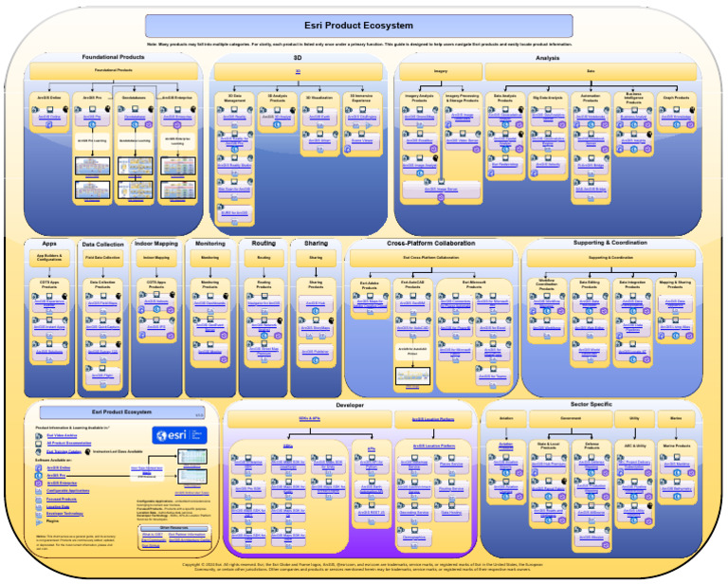Open the lower Geodatabase learning diagram thumbnail

(x=136, y=190)
